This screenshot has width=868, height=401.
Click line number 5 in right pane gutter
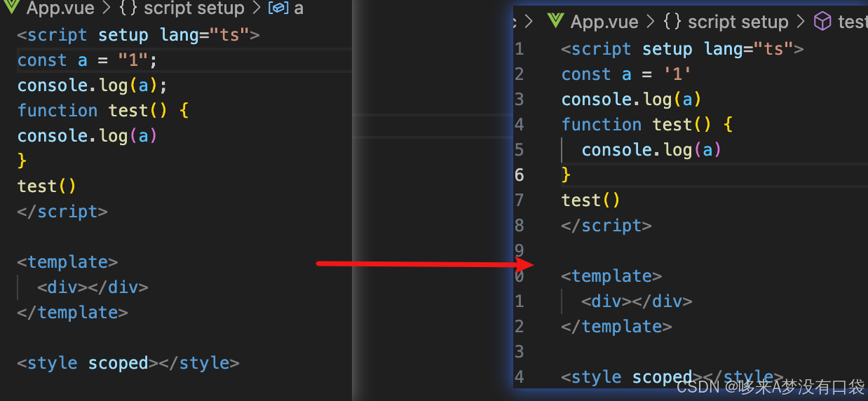[x=519, y=150]
